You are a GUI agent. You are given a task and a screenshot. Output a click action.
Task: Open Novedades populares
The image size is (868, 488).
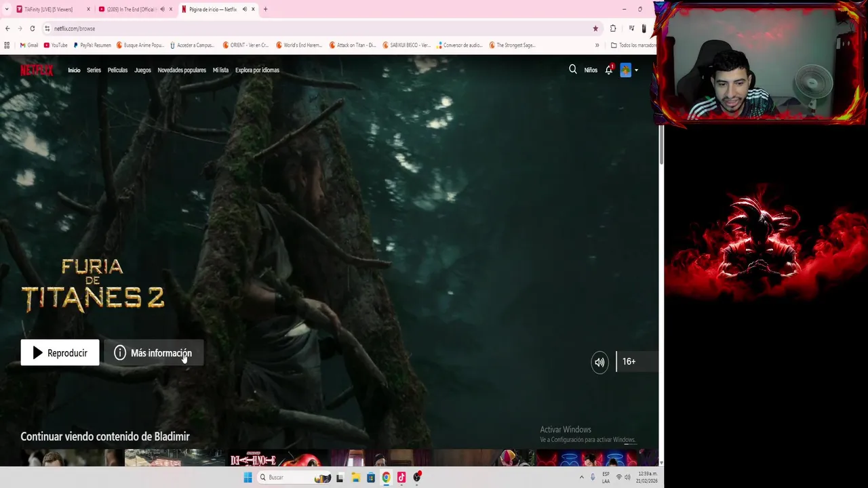(x=182, y=70)
